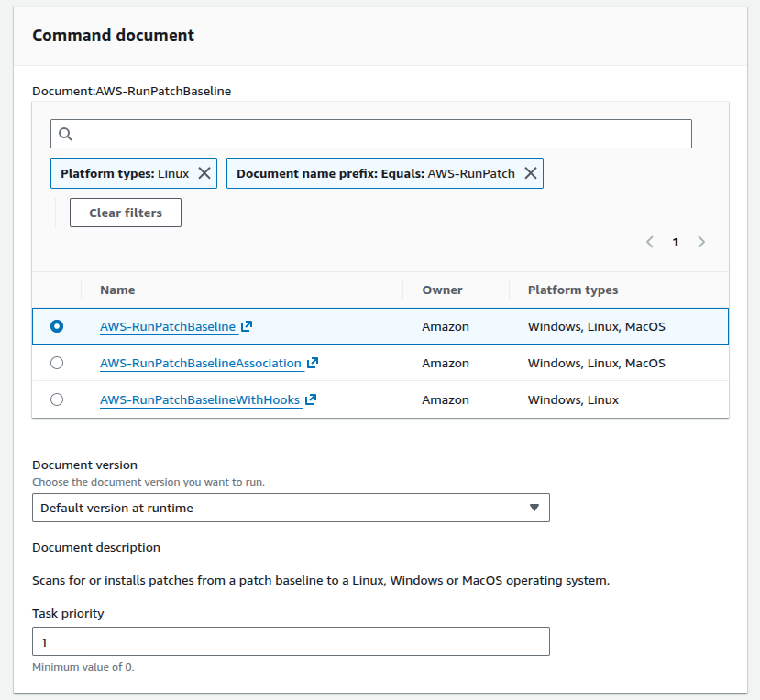Click the search magnifier icon
Image resolution: width=760 pixels, height=700 pixels.
pos(65,134)
